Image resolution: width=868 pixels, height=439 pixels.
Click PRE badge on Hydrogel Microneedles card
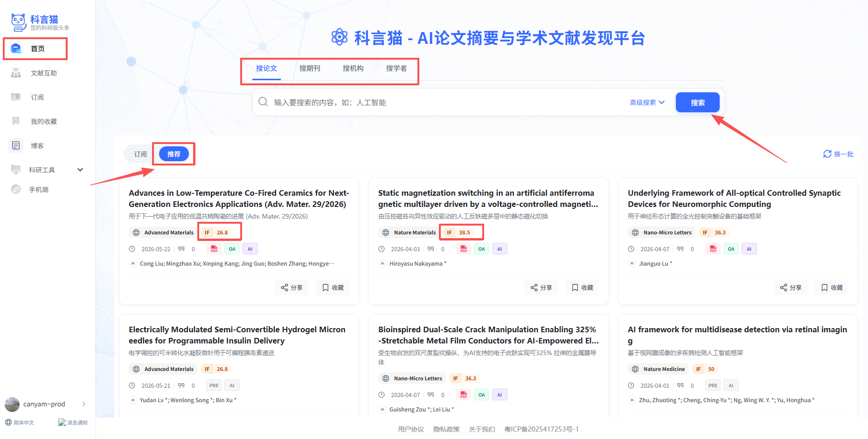tap(214, 385)
